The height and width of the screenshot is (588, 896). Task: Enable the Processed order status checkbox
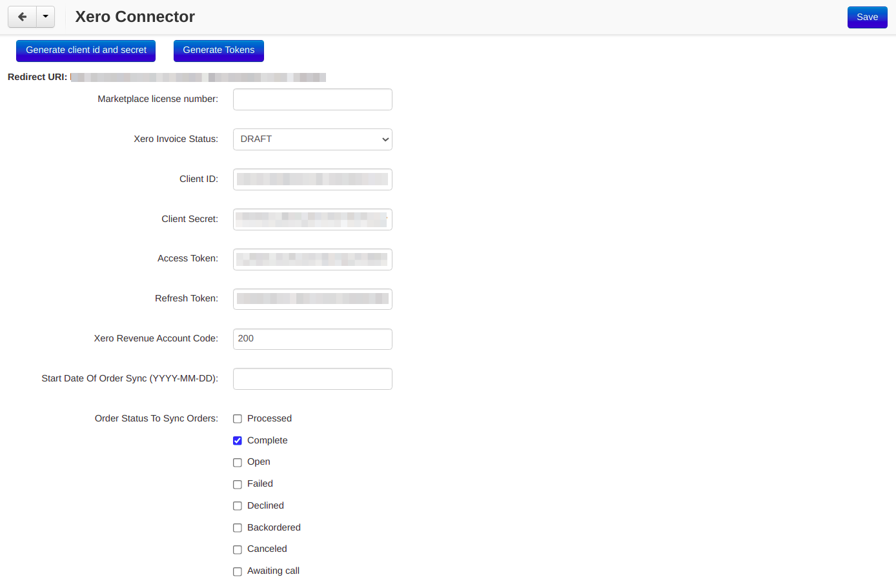[238, 419]
